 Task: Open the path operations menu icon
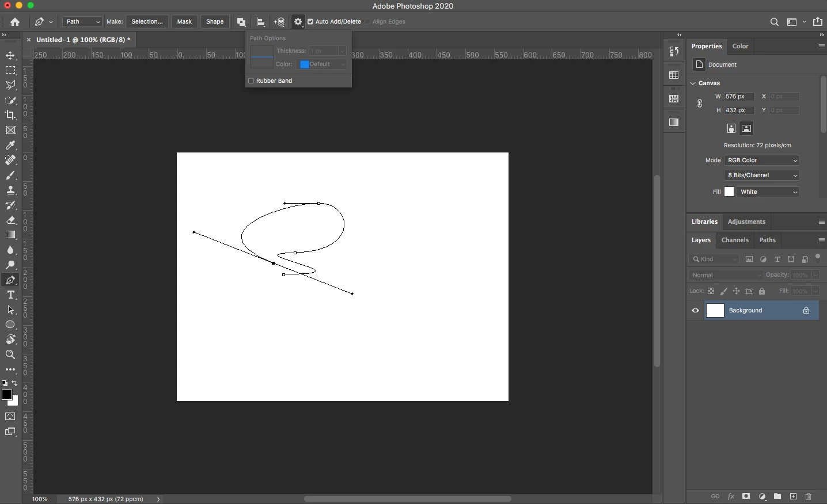[x=242, y=22]
